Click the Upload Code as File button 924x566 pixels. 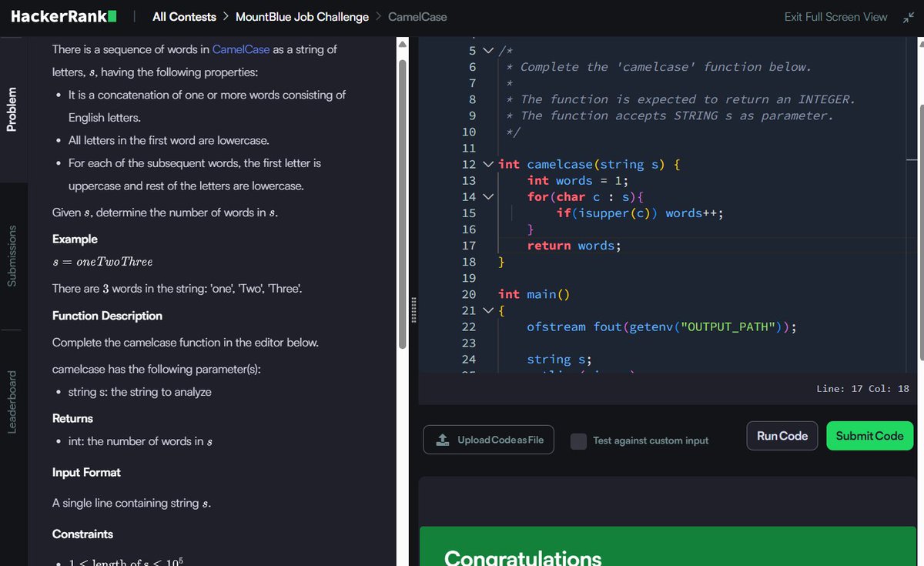click(488, 440)
